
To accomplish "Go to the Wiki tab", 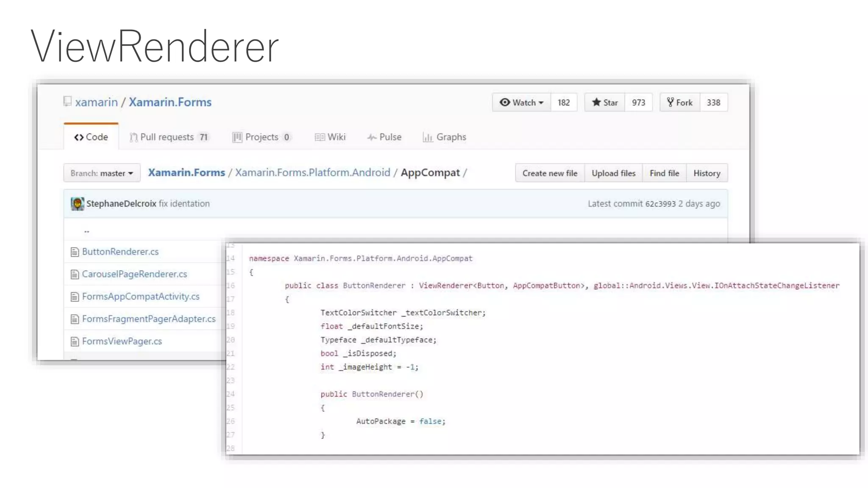I will click(x=330, y=137).
